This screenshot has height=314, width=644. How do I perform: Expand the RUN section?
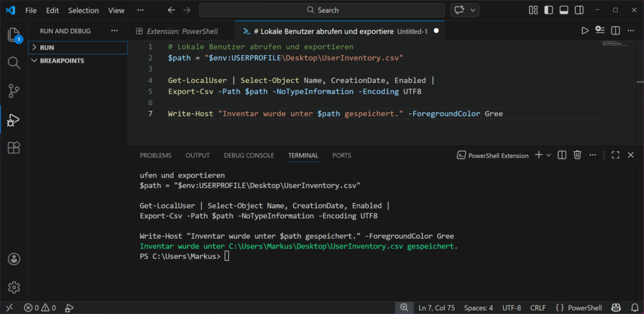(x=78, y=48)
